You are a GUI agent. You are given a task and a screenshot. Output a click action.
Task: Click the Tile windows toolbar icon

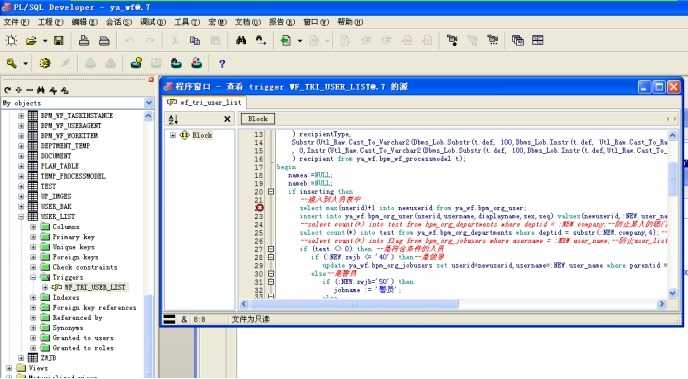(x=538, y=40)
